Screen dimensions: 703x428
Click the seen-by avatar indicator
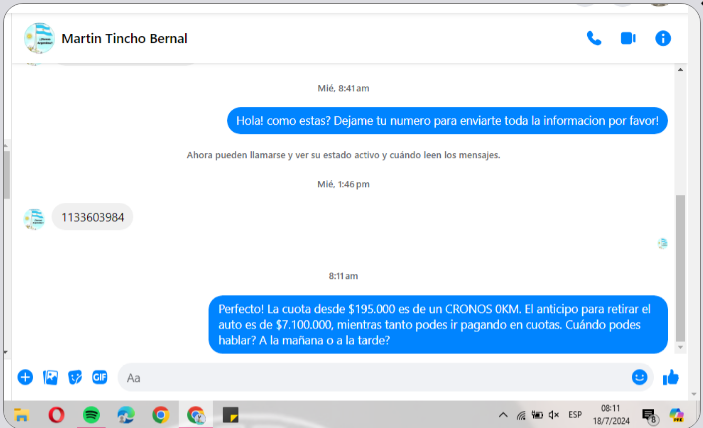point(663,243)
